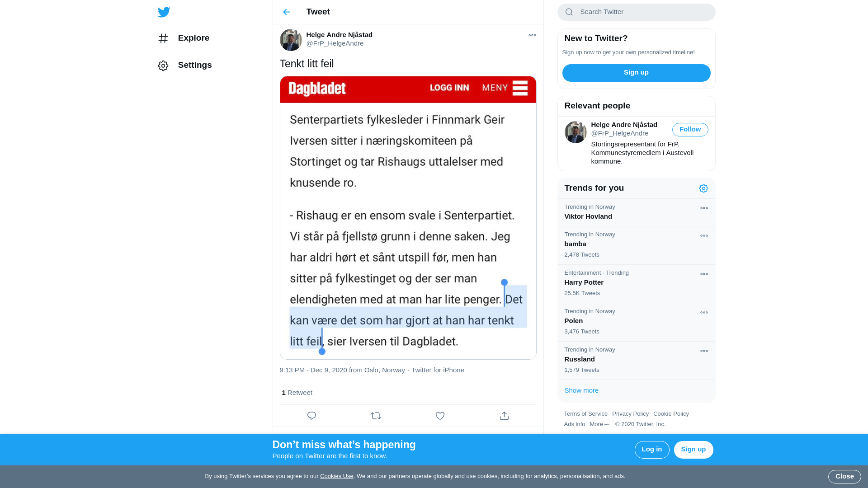Click the Twitter bird logo
The height and width of the screenshot is (488, 868).
[164, 12]
